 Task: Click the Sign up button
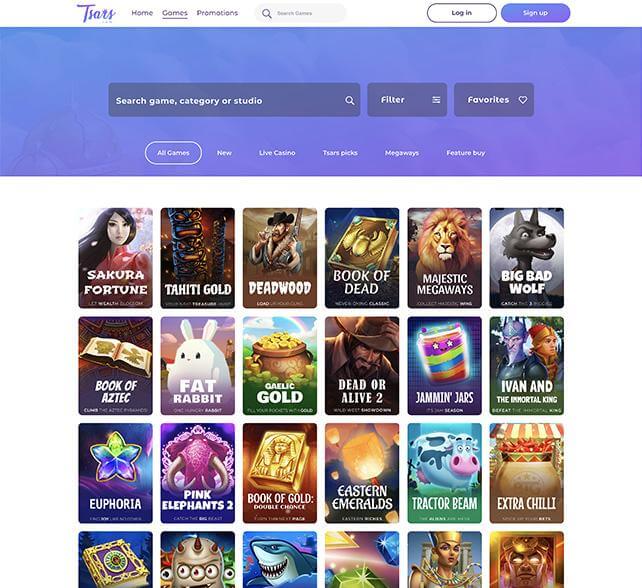(535, 13)
